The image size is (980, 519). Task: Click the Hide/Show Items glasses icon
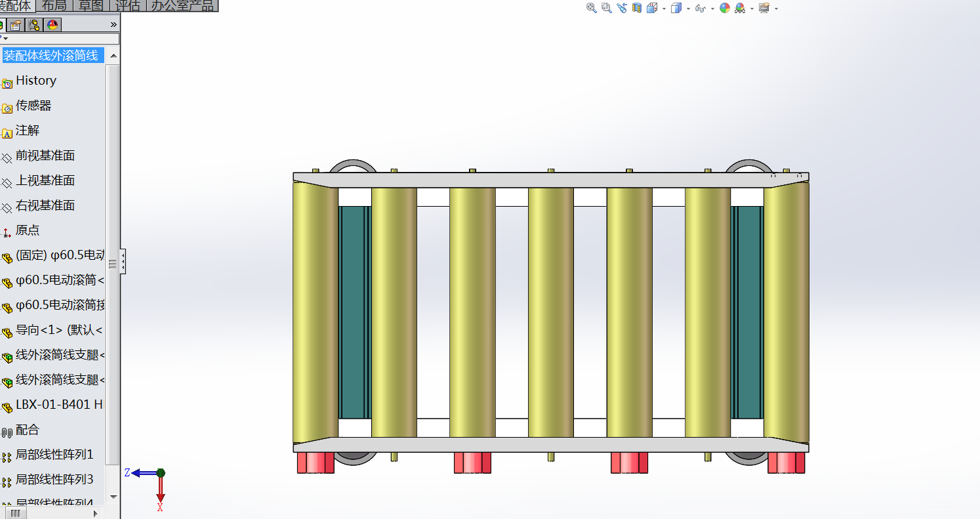701,9
